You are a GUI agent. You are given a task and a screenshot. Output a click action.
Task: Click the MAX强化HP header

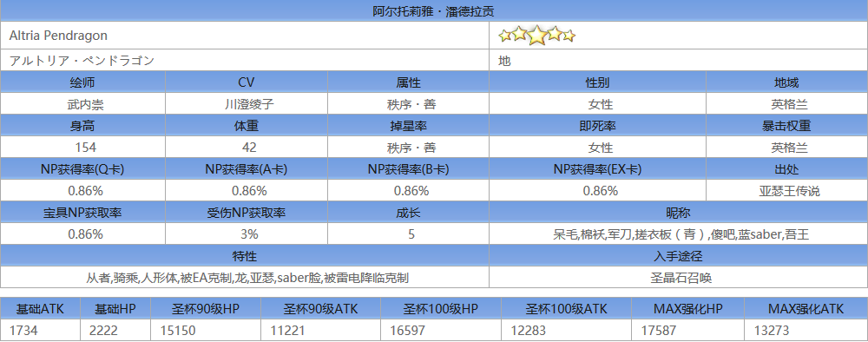point(687,309)
